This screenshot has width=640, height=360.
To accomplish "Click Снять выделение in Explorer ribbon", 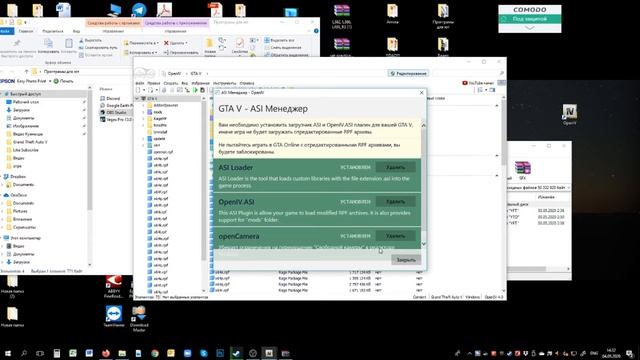I will [x=283, y=48].
